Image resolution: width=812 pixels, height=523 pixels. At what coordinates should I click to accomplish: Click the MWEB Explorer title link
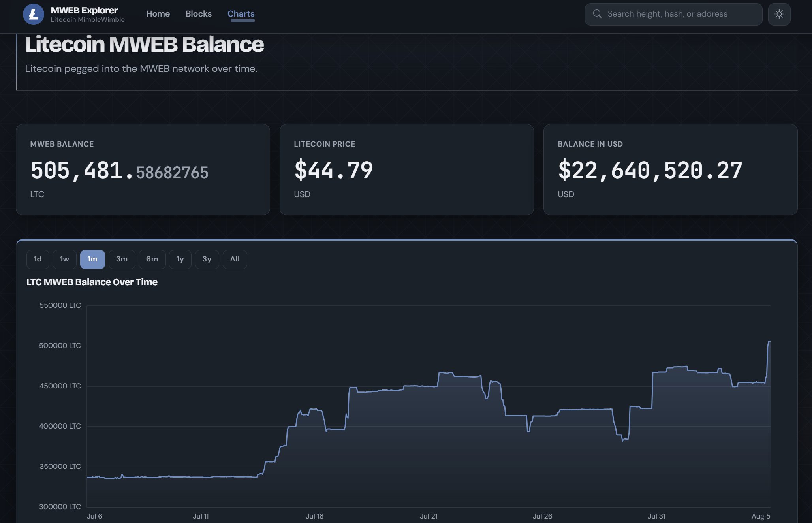[84, 10]
